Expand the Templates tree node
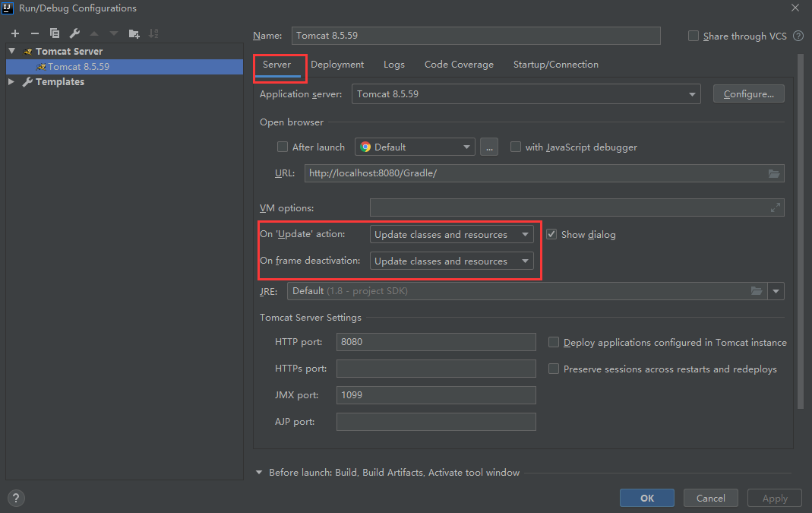The width and height of the screenshot is (812, 513). 11,82
